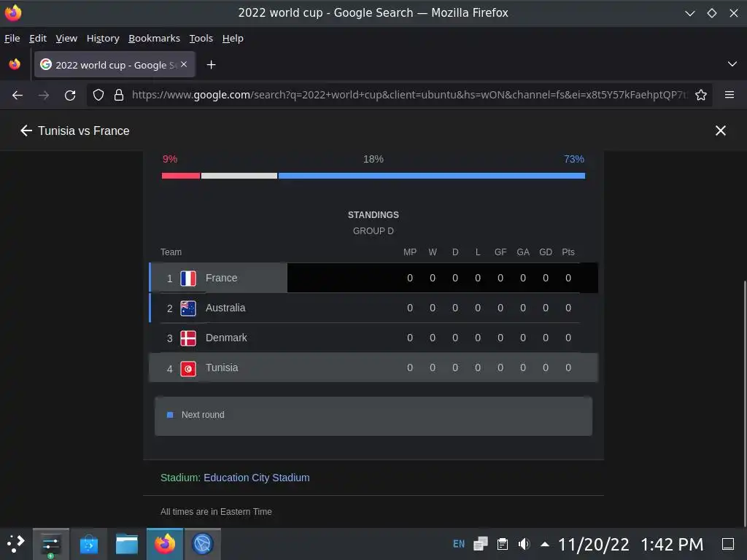This screenshot has height=560, width=747.
Task: Select the Australia standings row
Action: [x=373, y=308]
